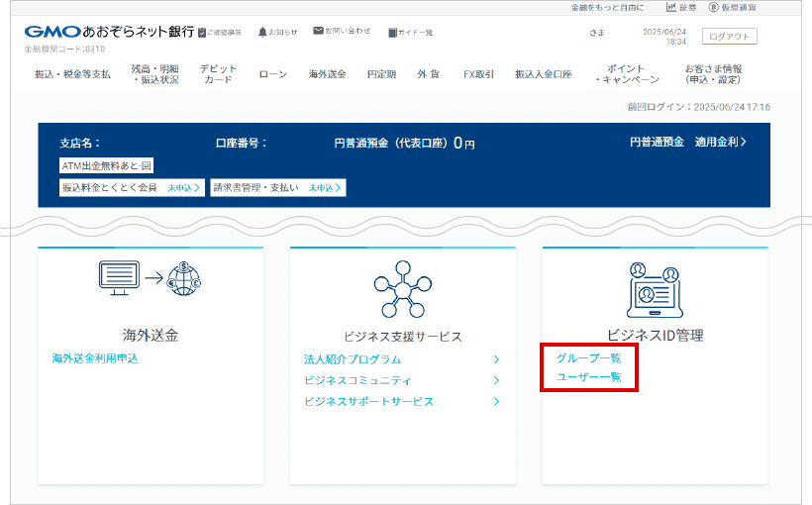
Task: Open the 振込入金口座 menu
Action: point(544,74)
